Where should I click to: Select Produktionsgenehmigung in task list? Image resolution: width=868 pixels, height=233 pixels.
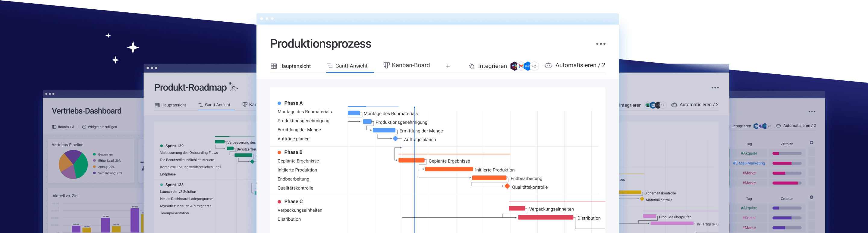[x=303, y=121]
